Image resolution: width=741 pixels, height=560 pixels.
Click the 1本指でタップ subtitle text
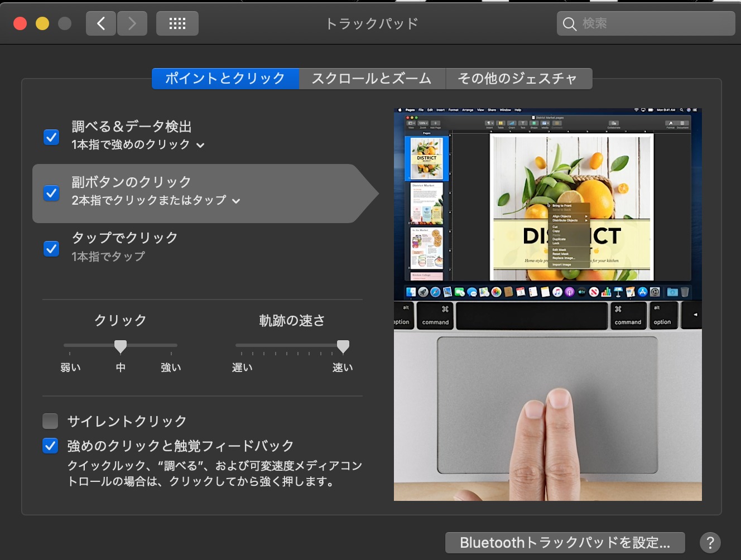click(x=108, y=257)
